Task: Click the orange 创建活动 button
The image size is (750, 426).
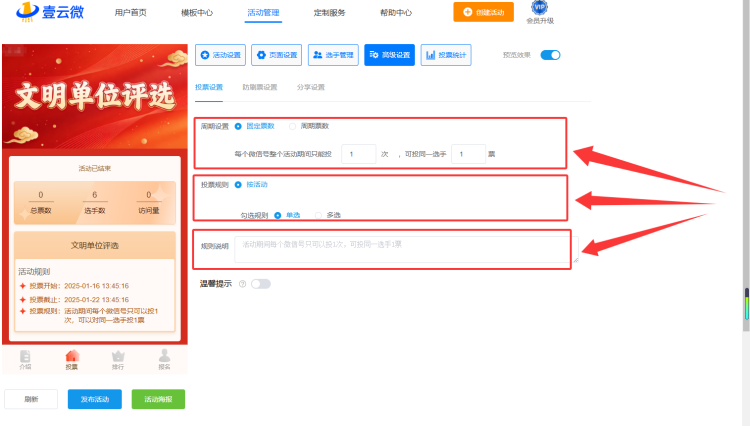Action: click(484, 12)
